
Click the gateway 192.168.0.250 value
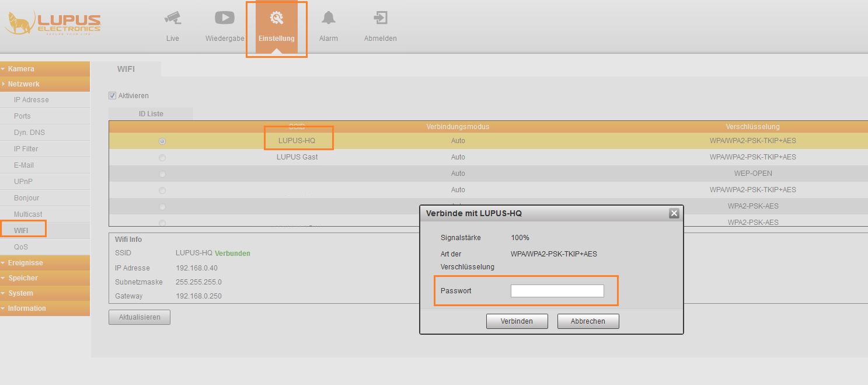[198, 296]
